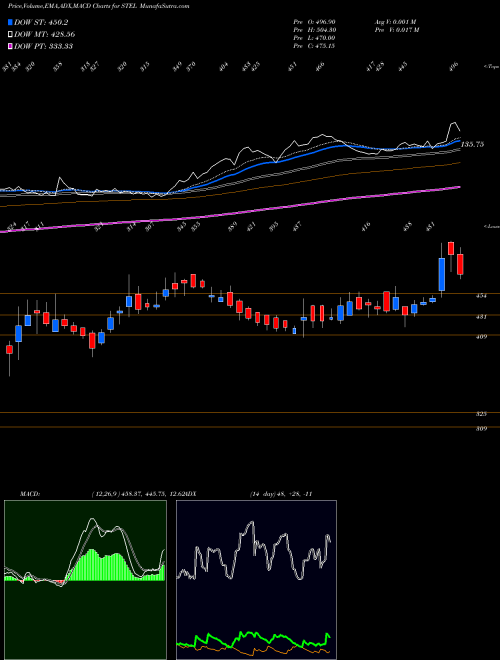Click the 135.75 value beside EMA lines

pos(473,144)
